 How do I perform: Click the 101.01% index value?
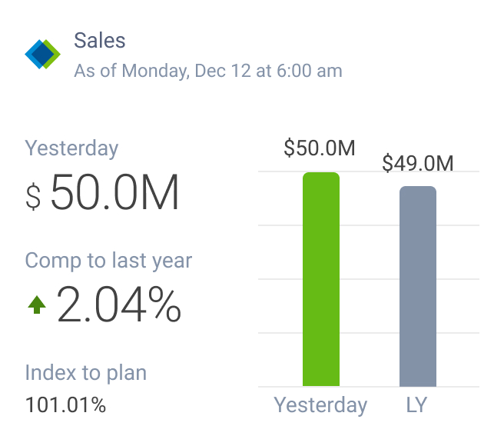pyautogui.click(x=65, y=404)
